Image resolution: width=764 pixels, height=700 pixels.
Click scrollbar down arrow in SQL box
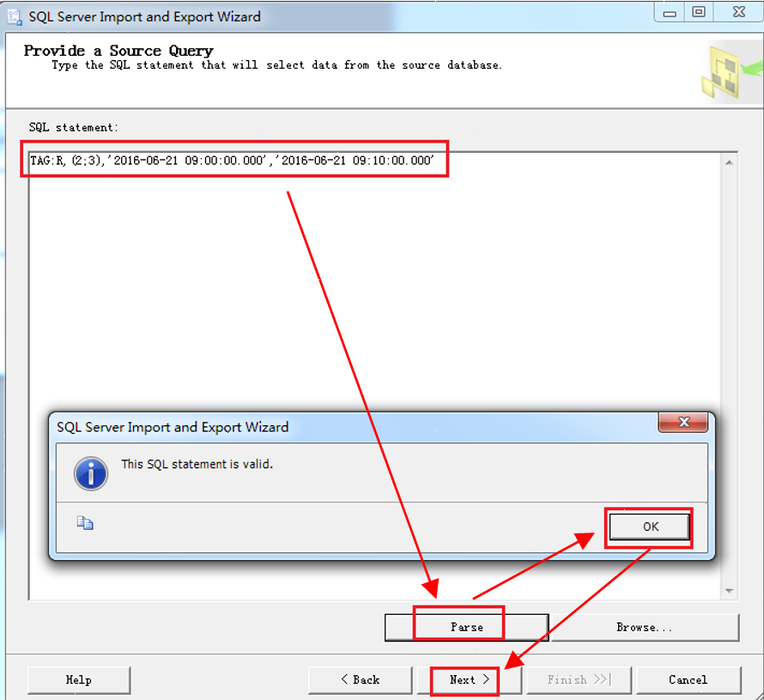point(729,590)
